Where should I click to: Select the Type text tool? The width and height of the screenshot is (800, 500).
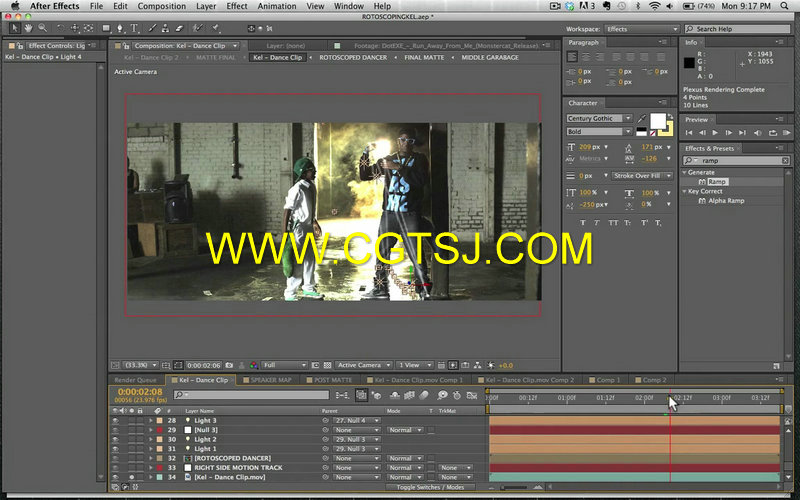(134, 28)
